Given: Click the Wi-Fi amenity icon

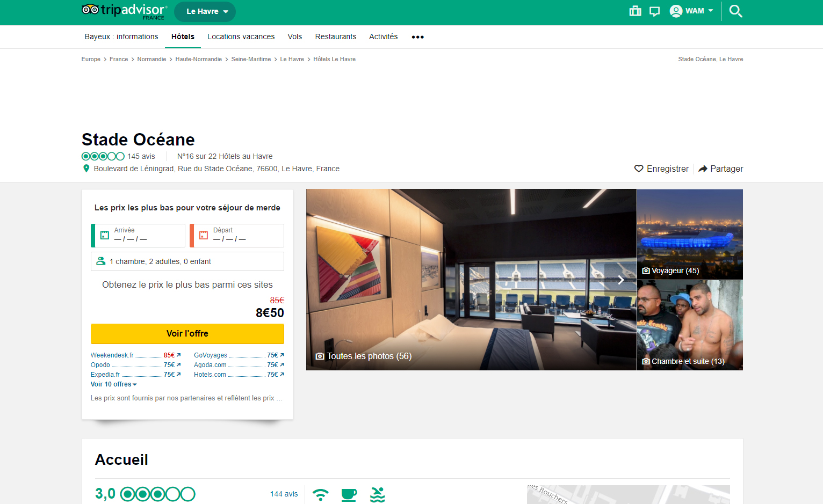Looking at the screenshot, I should point(321,494).
